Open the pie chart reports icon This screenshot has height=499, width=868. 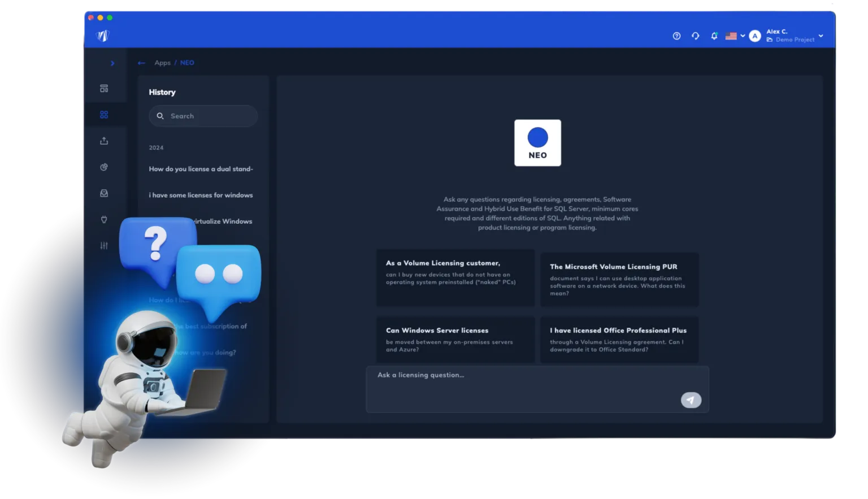click(x=104, y=167)
